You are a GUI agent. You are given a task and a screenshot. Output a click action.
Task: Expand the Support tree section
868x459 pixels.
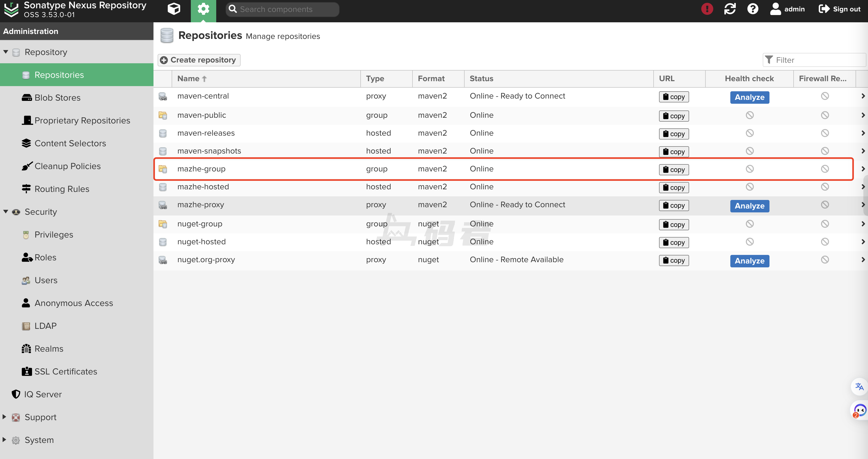(4, 417)
